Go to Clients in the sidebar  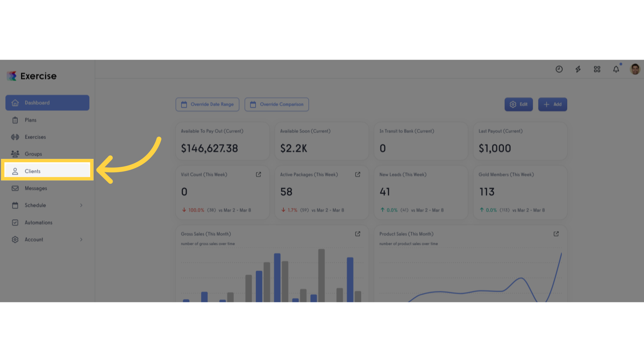[x=47, y=171]
